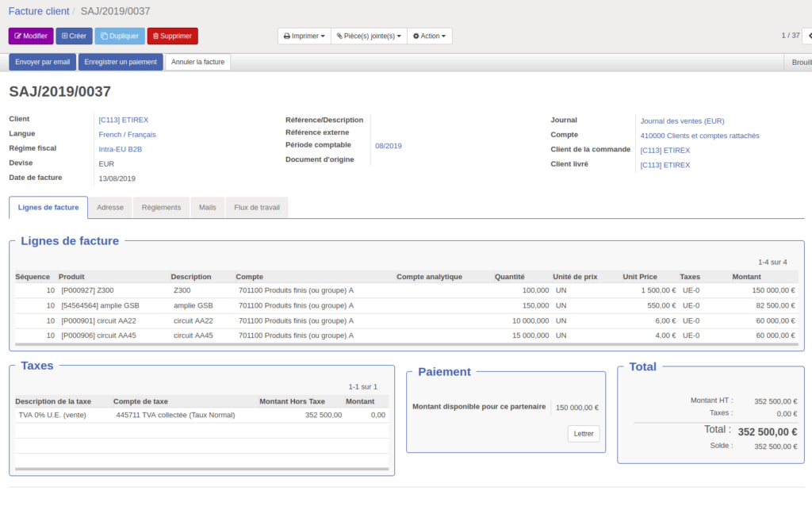This screenshot has width=812, height=506.
Task: Click the red Supprimer button
Action: 172,36
